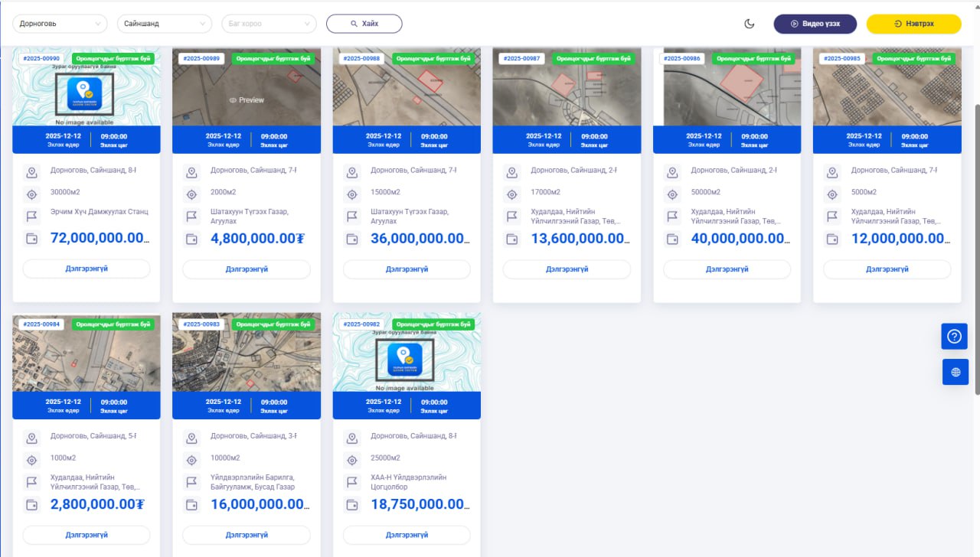This screenshot has width=980, height=557.
Task: Click location pin icon on listing #2025-00990
Action: pyautogui.click(x=31, y=172)
